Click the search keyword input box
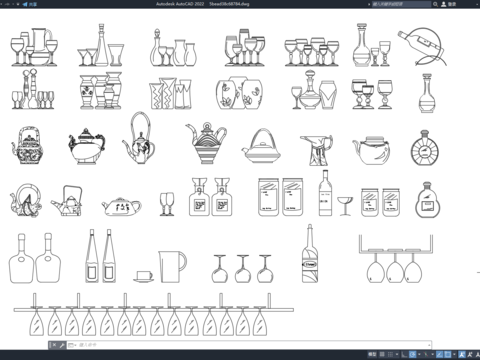 pyautogui.click(x=401, y=4)
